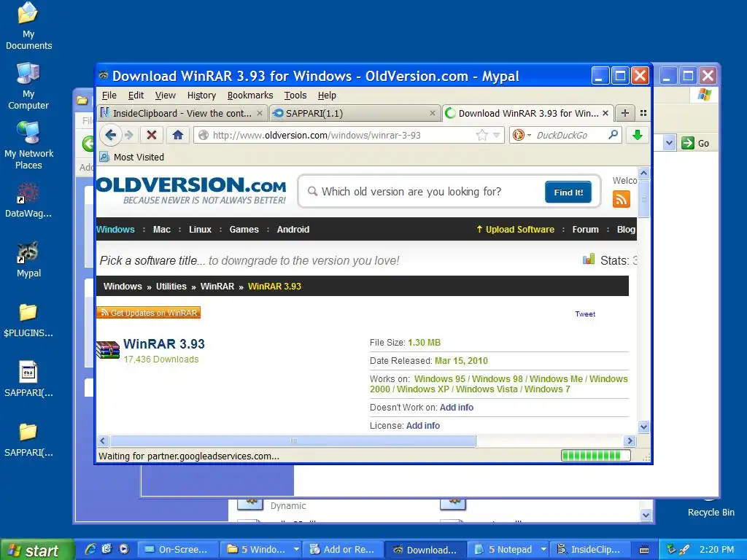Open the Edit menu in Mypal
Image resolution: width=747 pixels, height=560 pixels.
point(136,96)
